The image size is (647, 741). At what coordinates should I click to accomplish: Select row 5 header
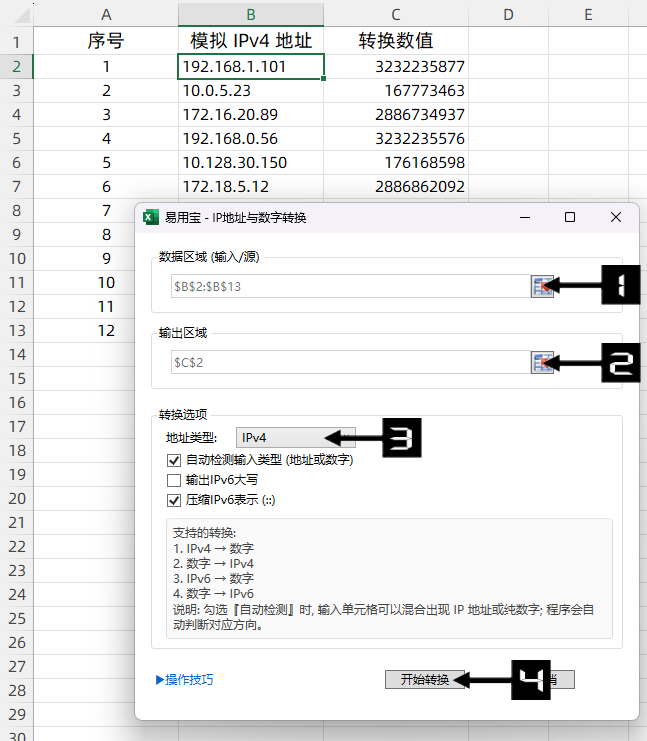(x=16, y=138)
